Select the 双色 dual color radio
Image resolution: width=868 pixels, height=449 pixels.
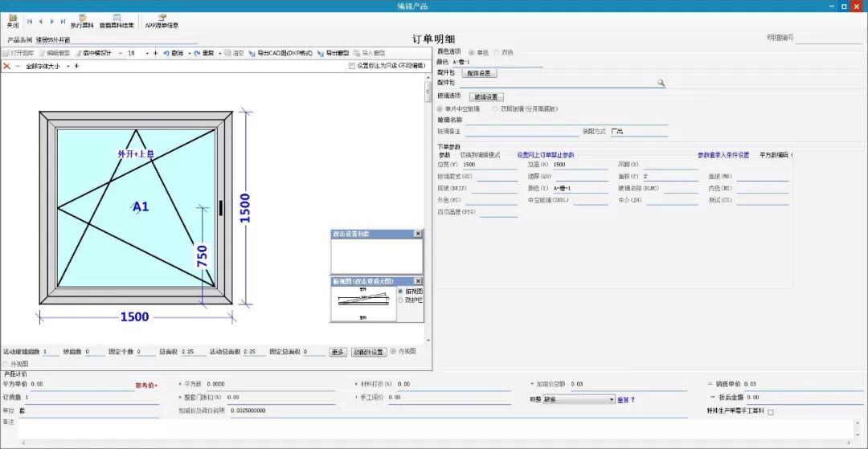click(x=496, y=52)
